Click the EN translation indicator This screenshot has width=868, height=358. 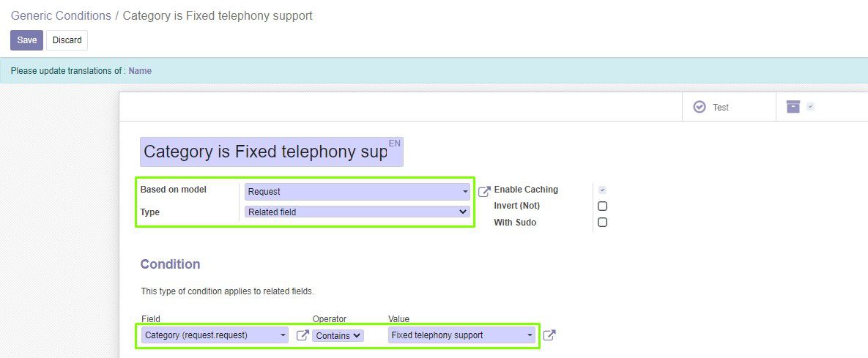(x=394, y=143)
